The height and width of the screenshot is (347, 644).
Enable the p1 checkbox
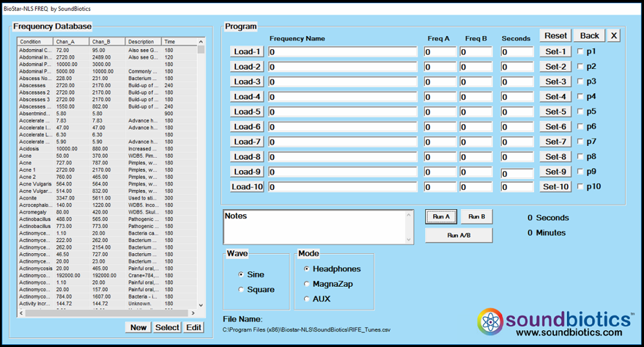click(x=581, y=51)
